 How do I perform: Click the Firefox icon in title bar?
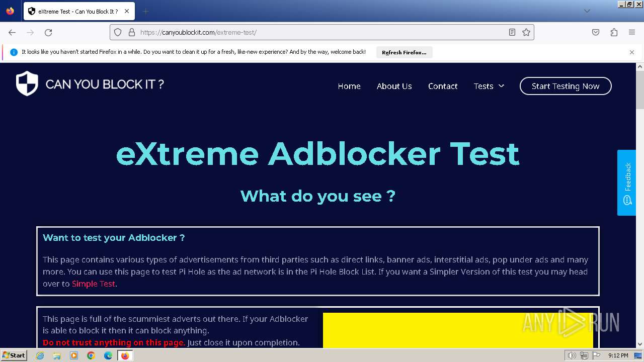point(10,11)
